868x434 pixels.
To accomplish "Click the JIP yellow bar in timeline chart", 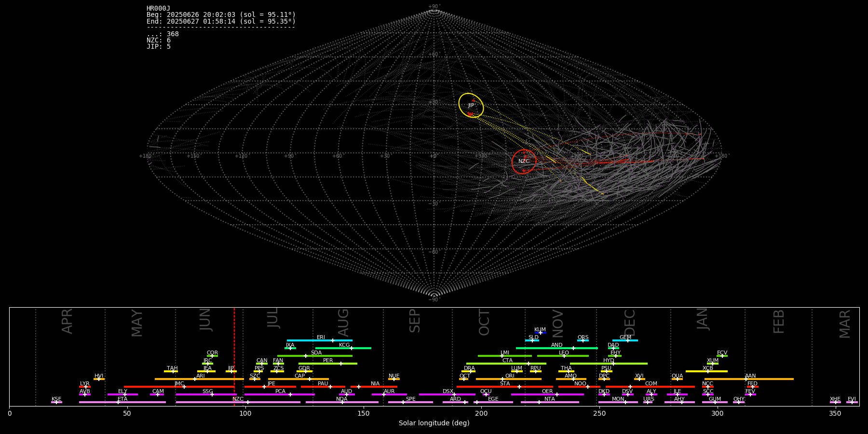I will tap(231, 371).
